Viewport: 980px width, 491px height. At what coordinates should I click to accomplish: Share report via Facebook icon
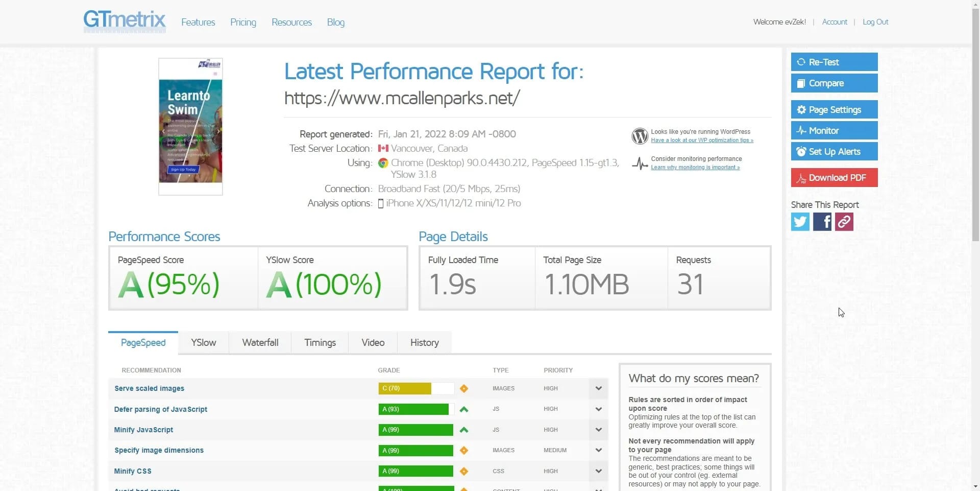click(822, 222)
